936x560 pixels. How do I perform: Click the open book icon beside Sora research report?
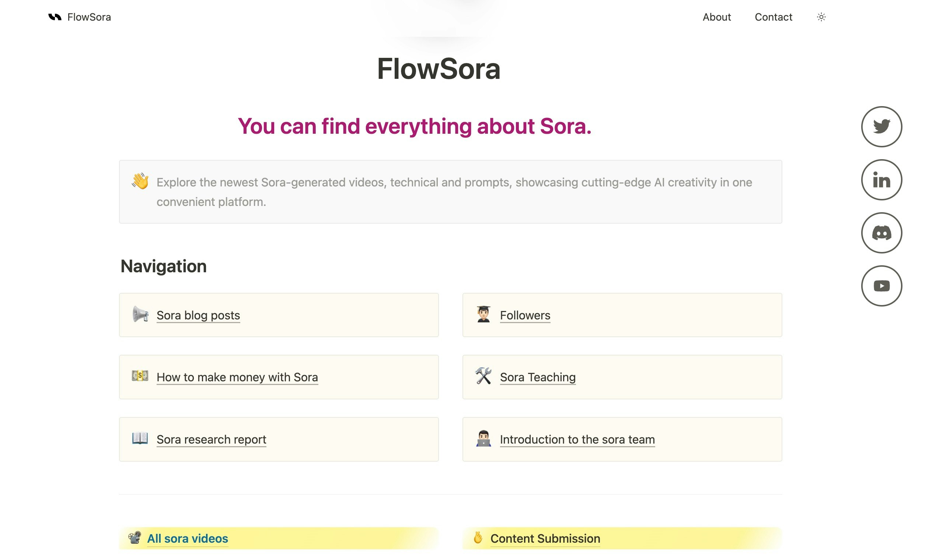pos(140,438)
